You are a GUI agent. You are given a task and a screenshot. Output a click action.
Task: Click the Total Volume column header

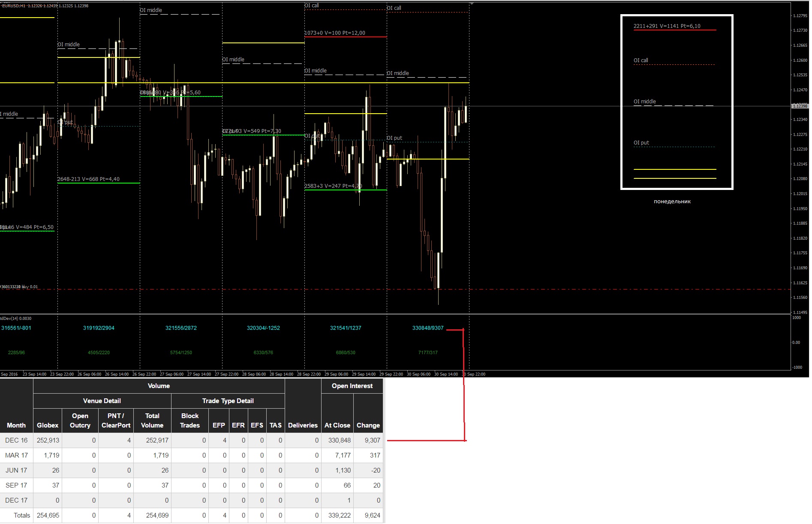pos(152,420)
